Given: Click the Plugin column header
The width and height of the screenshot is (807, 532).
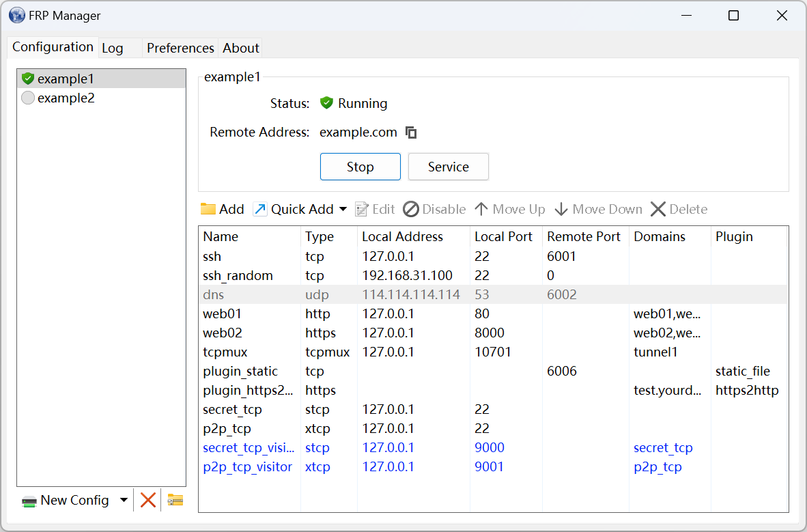Looking at the screenshot, I should tap(749, 236).
